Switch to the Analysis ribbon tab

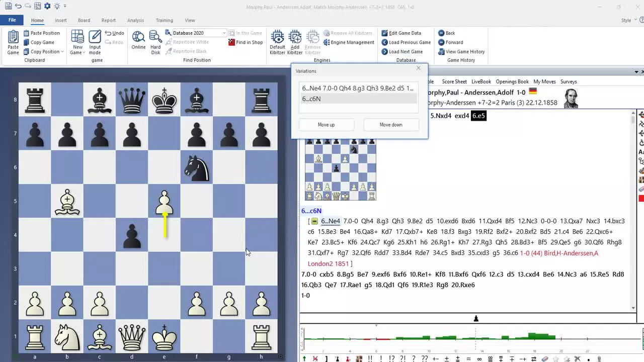(x=135, y=20)
